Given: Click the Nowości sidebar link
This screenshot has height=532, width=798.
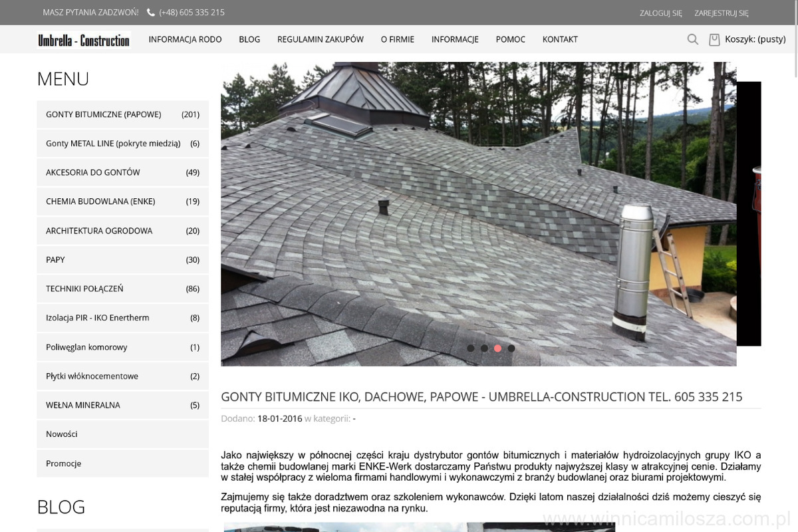Looking at the screenshot, I should (x=62, y=434).
